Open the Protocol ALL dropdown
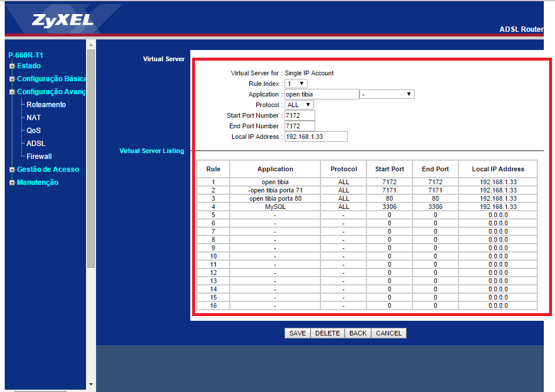Viewport: 555px width, 392px height. 299,105
